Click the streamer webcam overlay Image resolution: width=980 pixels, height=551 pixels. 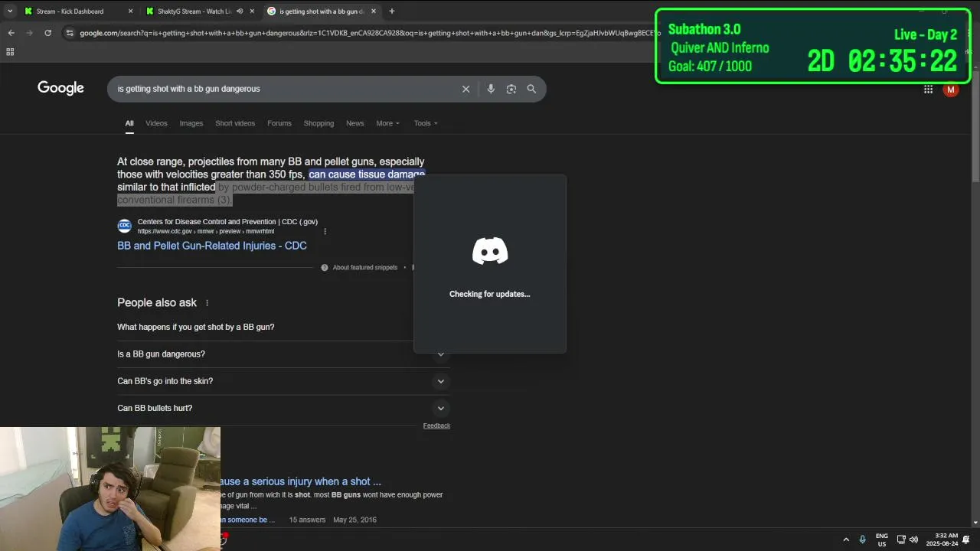click(x=110, y=489)
